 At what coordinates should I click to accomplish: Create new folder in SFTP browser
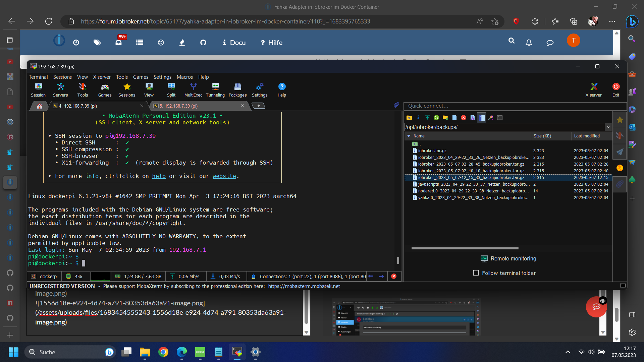click(x=445, y=118)
